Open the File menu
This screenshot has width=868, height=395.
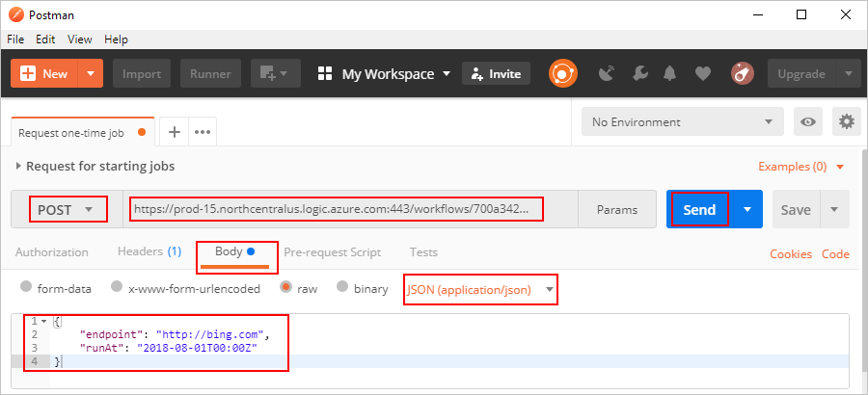pos(15,39)
